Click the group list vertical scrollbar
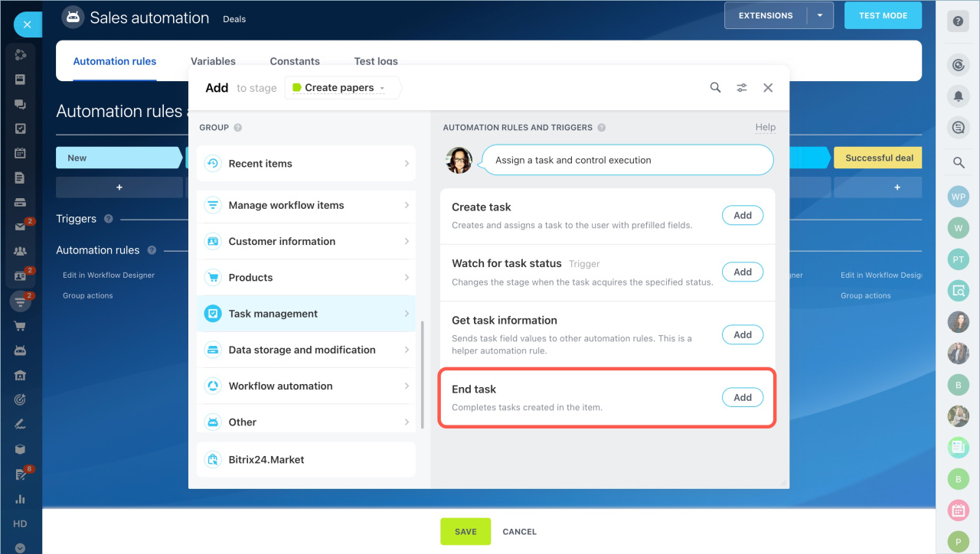Viewport: 980px width, 554px height. click(422, 375)
